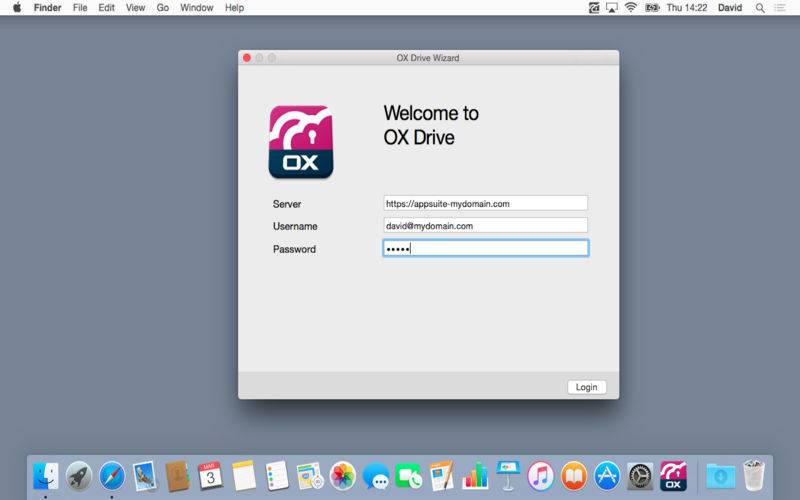Screen dimensions: 800x500
Task: Open Spotlight search in menu bar
Action: (760, 8)
